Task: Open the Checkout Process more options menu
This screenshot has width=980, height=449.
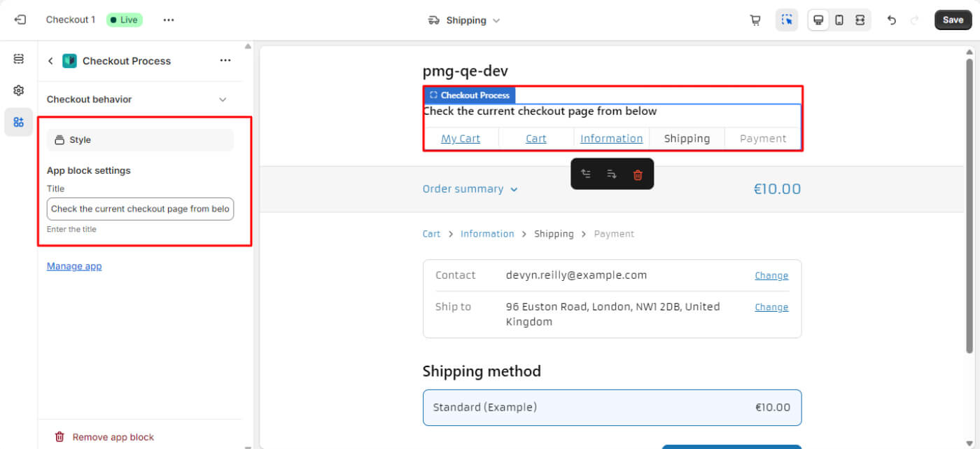Action: coord(225,61)
